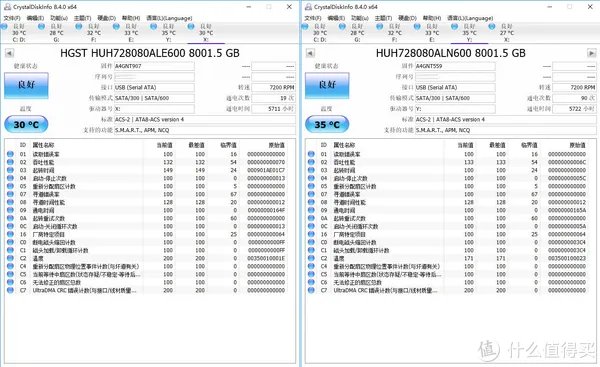The height and width of the screenshot is (367, 600).
Task: Click rotation speed 7200 RPM in left window
Action: click(273, 87)
